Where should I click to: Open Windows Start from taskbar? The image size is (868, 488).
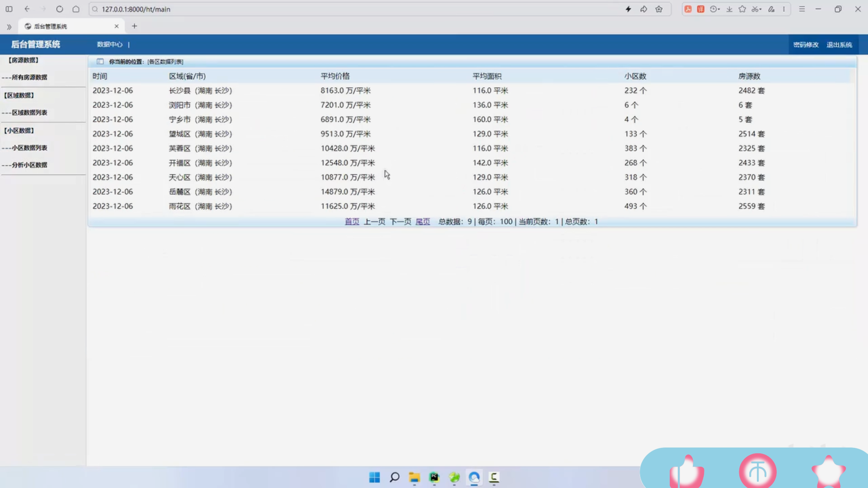coord(374,477)
